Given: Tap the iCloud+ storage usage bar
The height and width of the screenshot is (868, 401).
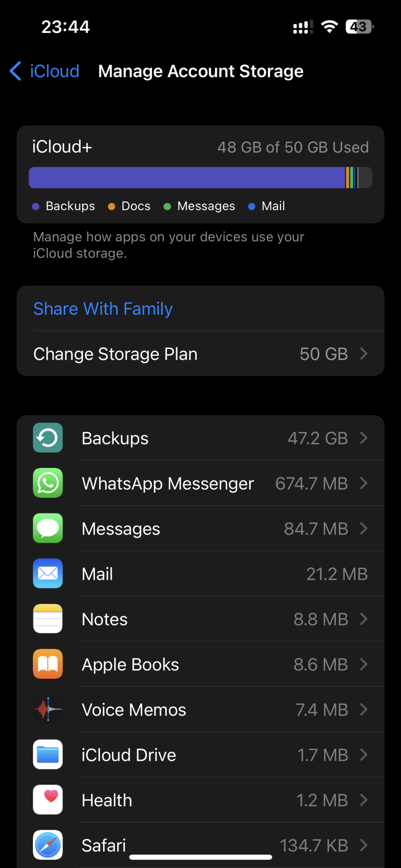Looking at the screenshot, I should [x=200, y=178].
